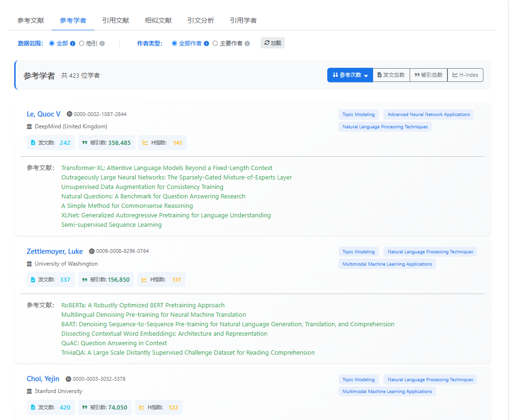Screen dimensions: 509x420
Task: Switch to the 引文分析 tab
Action: click(201, 20)
